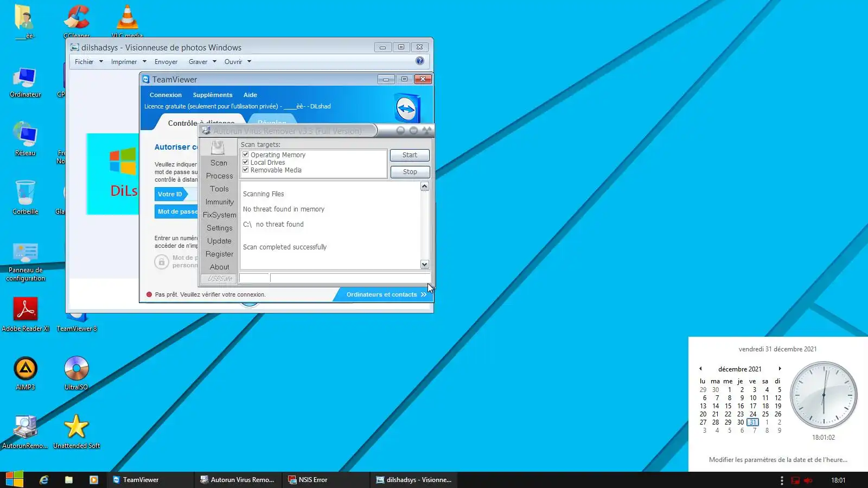Click the Stop scan button
Image resolution: width=868 pixels, height=488 pixels.
click(410, 172)
